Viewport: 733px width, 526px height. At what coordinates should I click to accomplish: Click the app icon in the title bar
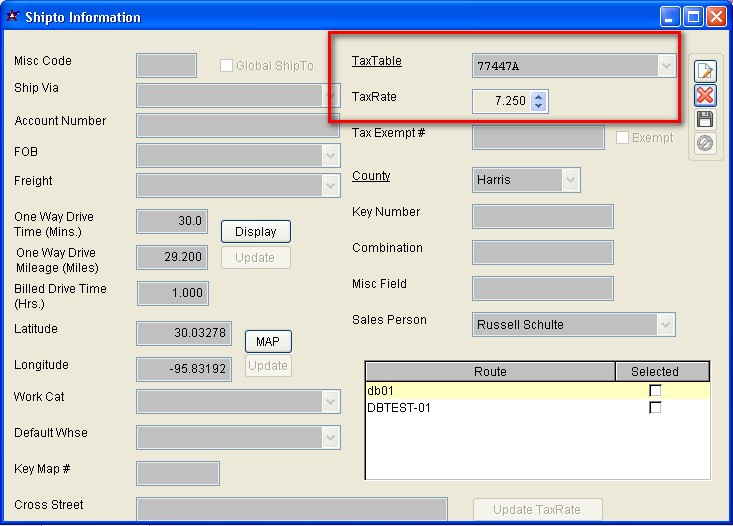point(13,17)
